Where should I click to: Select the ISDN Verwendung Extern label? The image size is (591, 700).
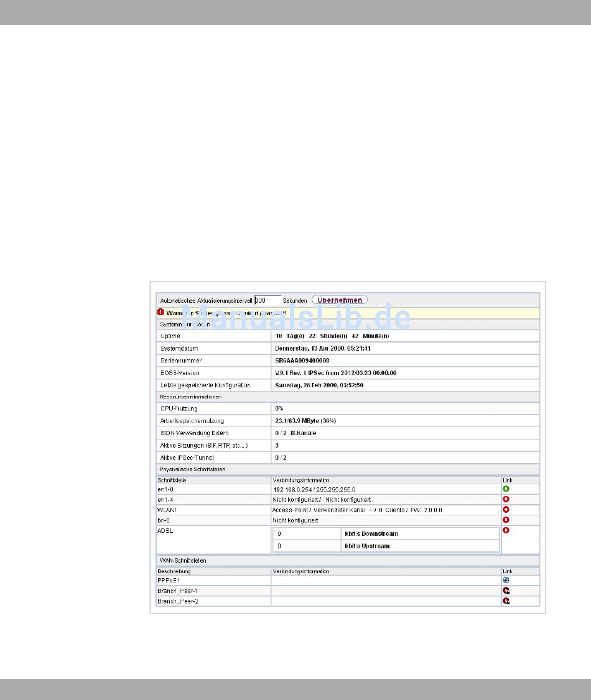(194, 433)
